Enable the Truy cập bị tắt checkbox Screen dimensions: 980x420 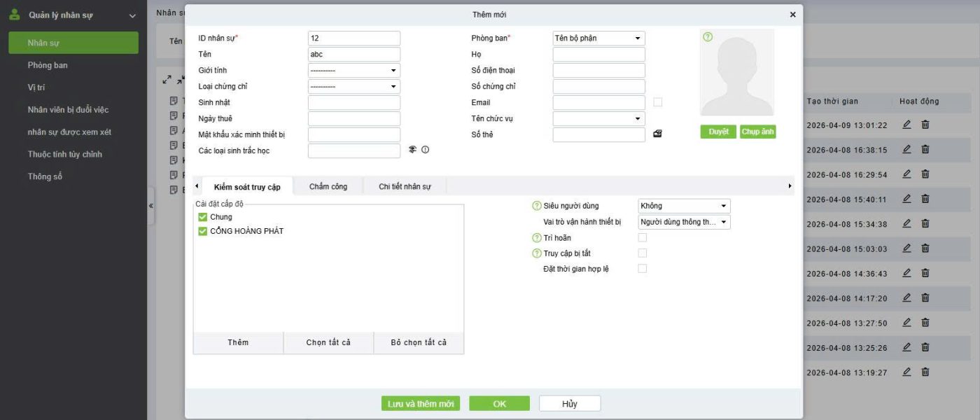642,253
